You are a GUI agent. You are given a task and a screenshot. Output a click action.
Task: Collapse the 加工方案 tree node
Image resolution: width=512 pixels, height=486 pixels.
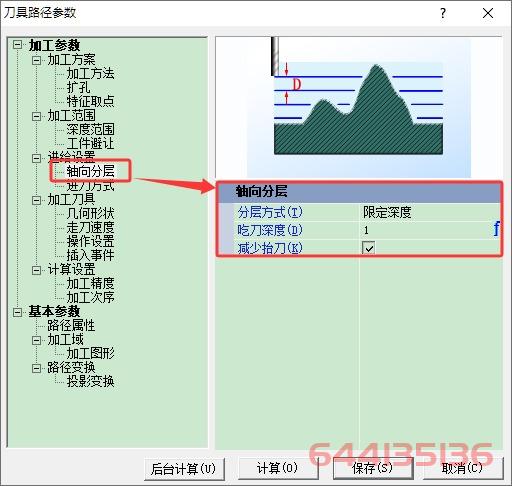pyautogui.click(x=37, y=60)
